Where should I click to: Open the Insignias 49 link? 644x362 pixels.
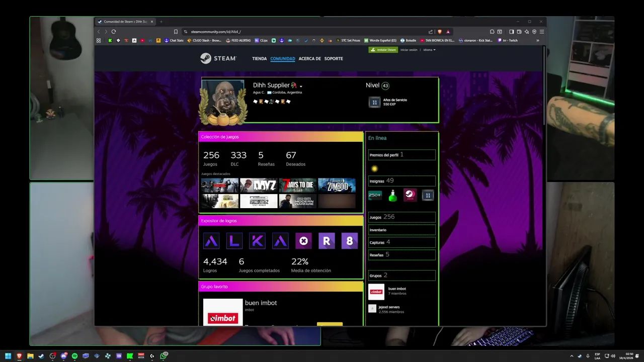[x=401, y=181]
